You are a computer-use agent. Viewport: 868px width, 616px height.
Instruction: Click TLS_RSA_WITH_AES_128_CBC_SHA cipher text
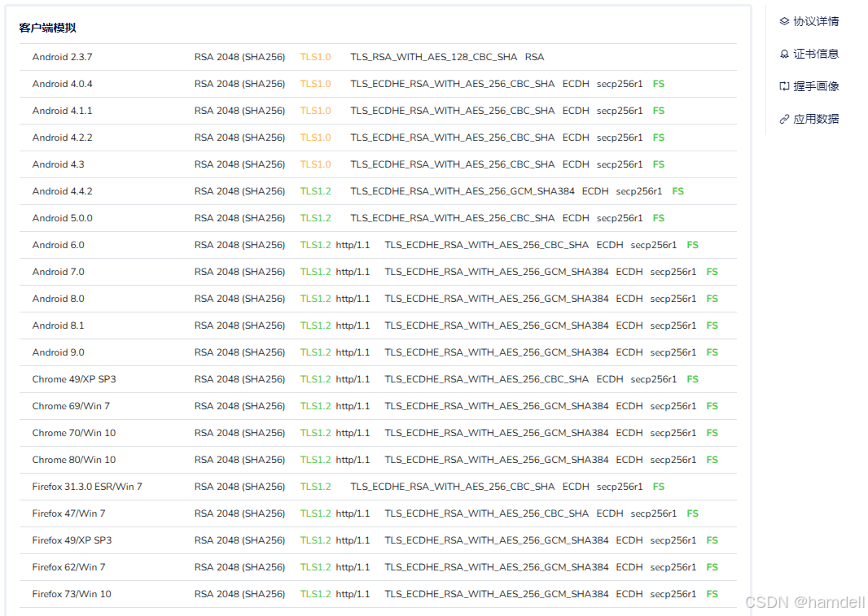[x=433, y=57]
